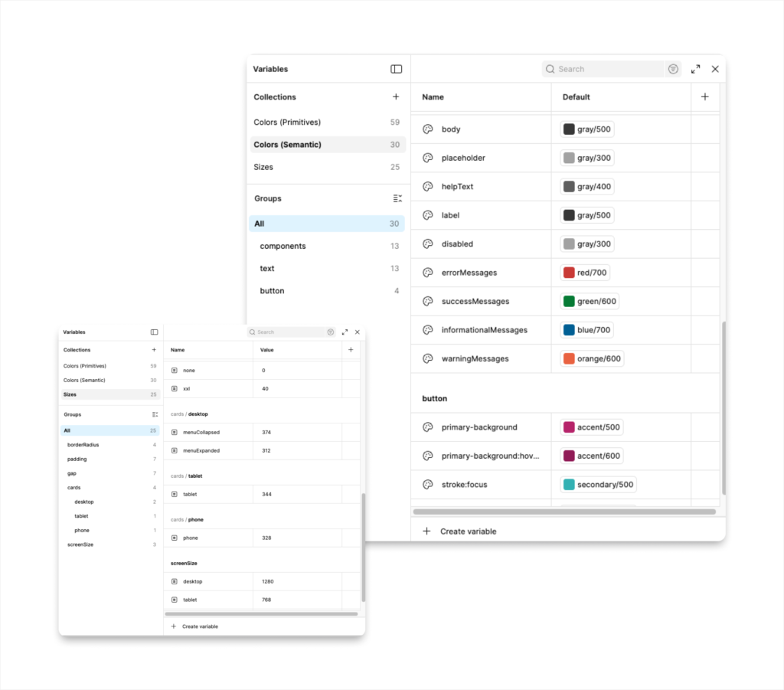Open the cards group in the Sizes panel
This screenshot has width=784, height=690.
coord(73,488)
